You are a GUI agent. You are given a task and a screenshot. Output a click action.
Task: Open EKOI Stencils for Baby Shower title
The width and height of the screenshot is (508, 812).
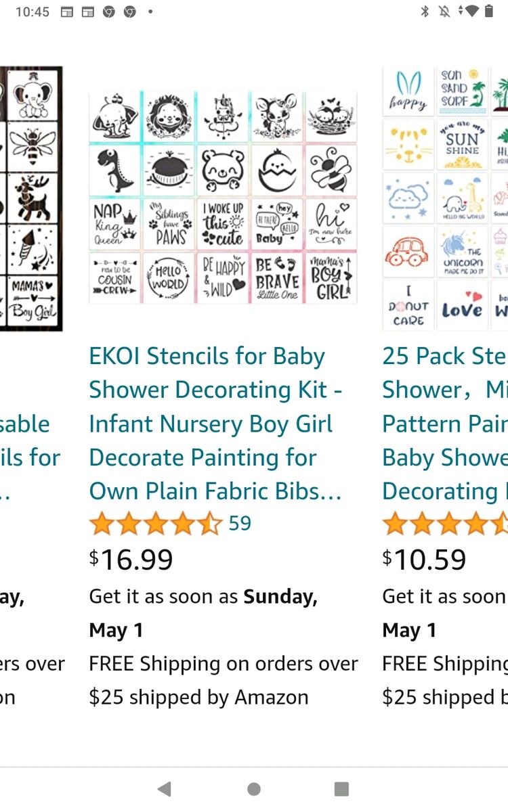215,424
